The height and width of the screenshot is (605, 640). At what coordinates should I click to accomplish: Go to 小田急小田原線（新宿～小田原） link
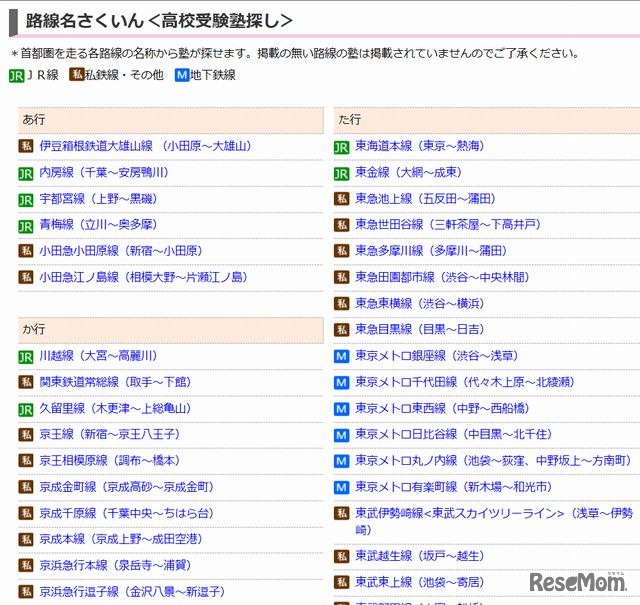(x=121, y=251)
